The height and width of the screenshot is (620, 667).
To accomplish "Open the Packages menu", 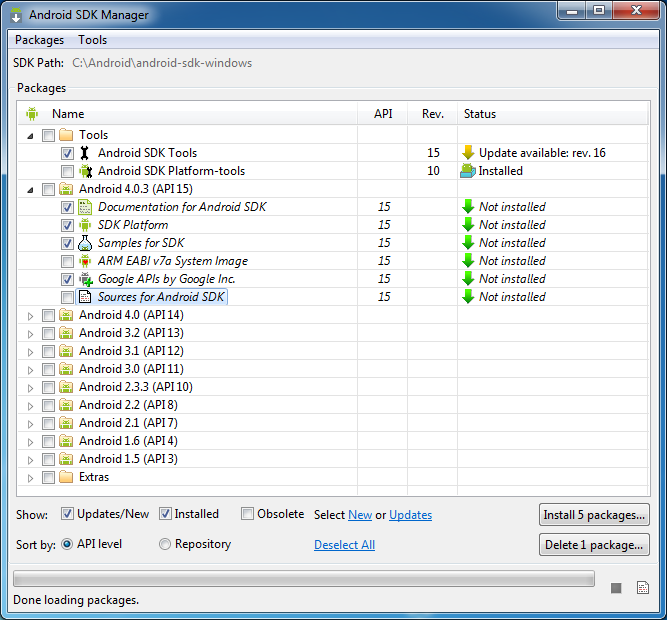I will [40, 40].
